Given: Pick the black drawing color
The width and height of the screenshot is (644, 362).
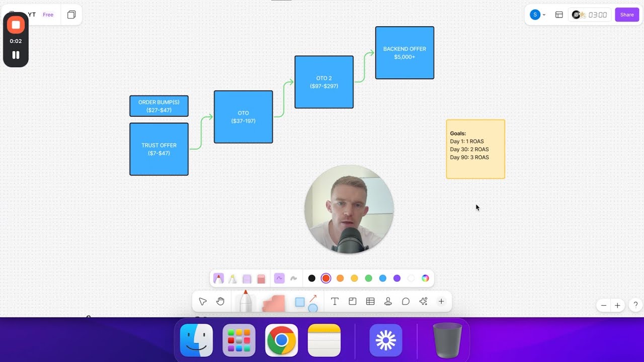Looking at the screenshot, I should pyautogui.click(x=312, y=278).
